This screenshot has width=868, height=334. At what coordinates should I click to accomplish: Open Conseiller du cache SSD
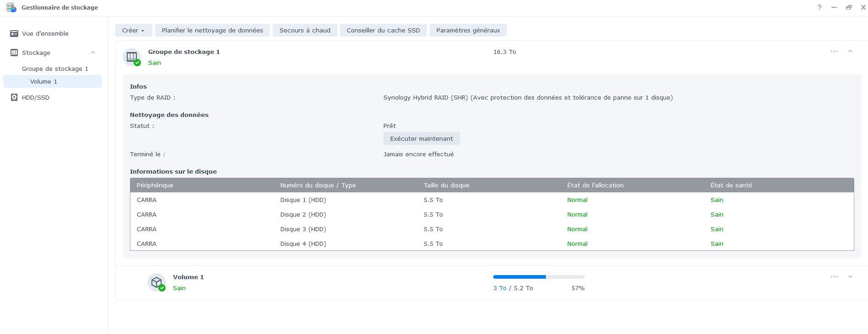click(383, 30)
